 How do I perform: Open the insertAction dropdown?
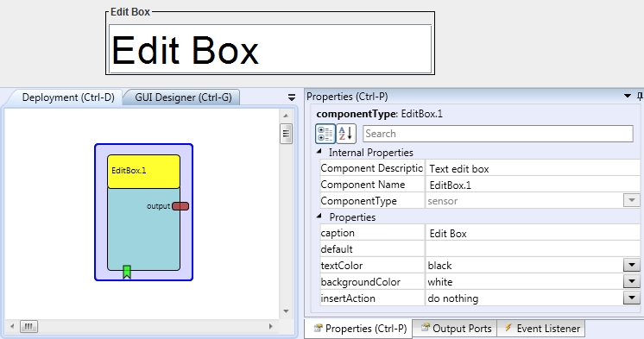click(632, 298)
